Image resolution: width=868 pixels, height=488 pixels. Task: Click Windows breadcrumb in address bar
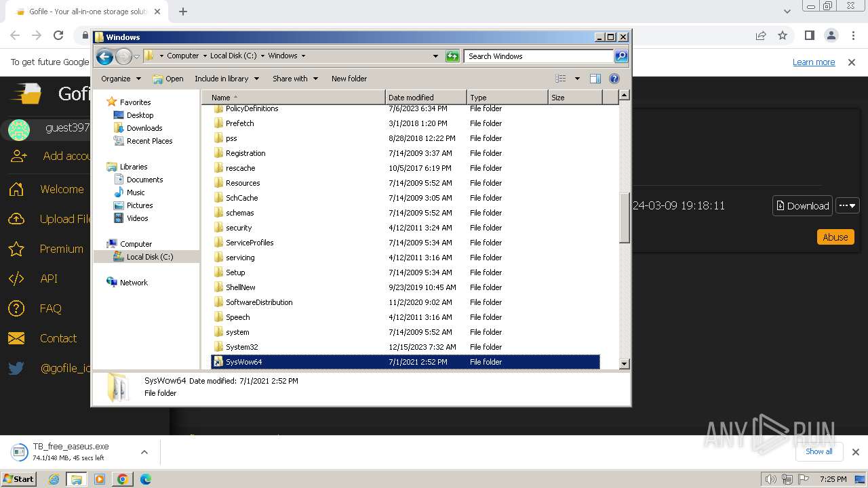(x=283, y=56)
